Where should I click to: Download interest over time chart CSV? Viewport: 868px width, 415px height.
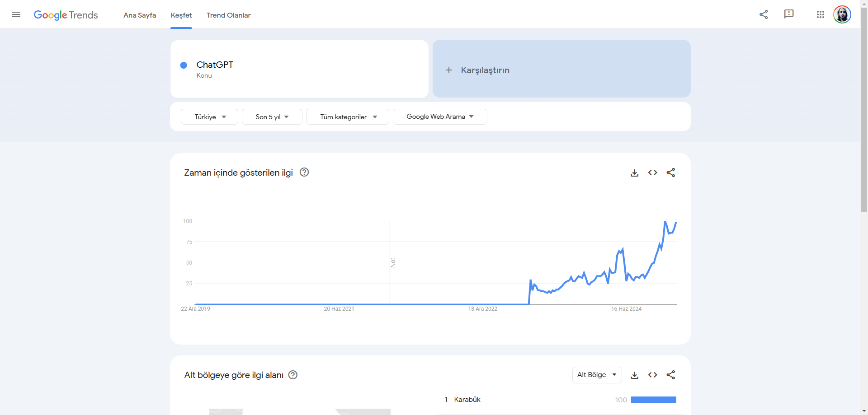pos(635,173)
